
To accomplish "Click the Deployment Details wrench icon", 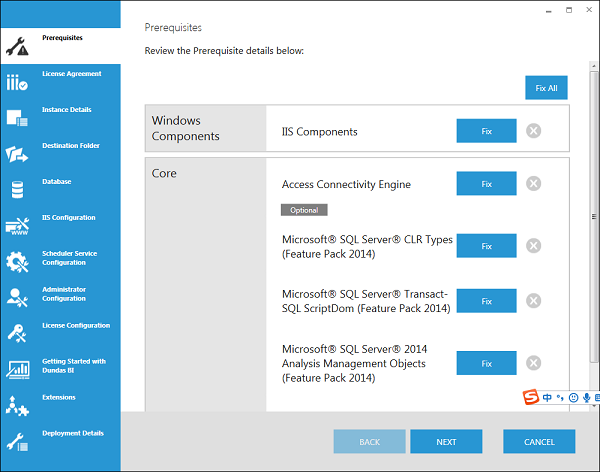I will (17, 442).
